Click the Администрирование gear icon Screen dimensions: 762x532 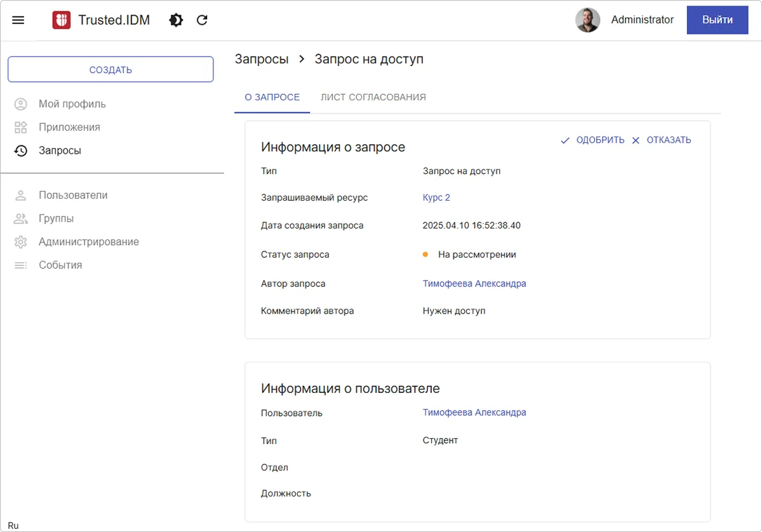[20, 241]
